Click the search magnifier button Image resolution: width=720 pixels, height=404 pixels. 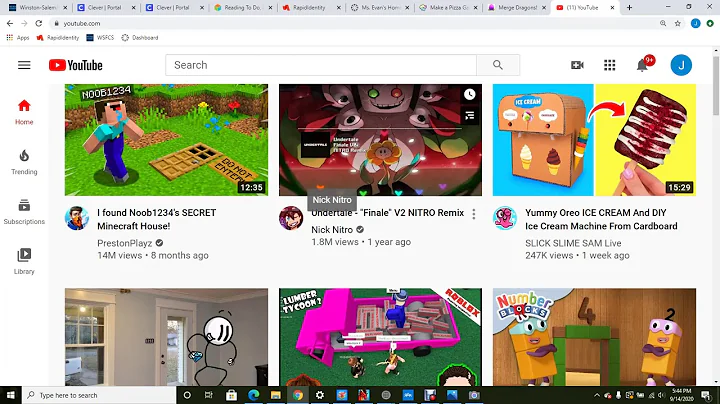[x=498, y=65]
